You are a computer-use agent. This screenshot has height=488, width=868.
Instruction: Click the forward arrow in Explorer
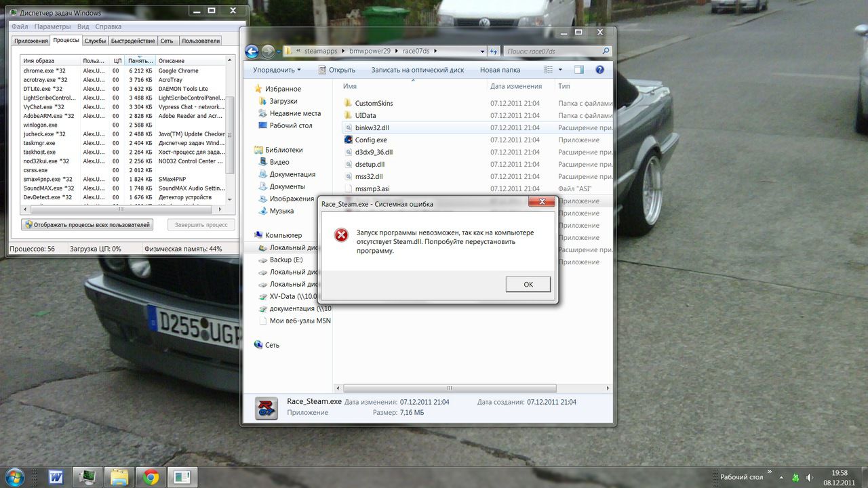268,51
